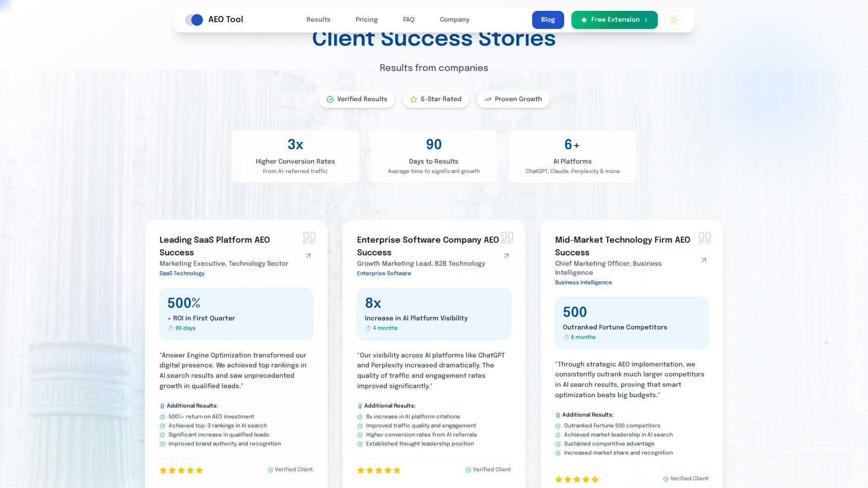Click the Proven Growth trend icon
The image size is (868, 488).
(488, 99)
